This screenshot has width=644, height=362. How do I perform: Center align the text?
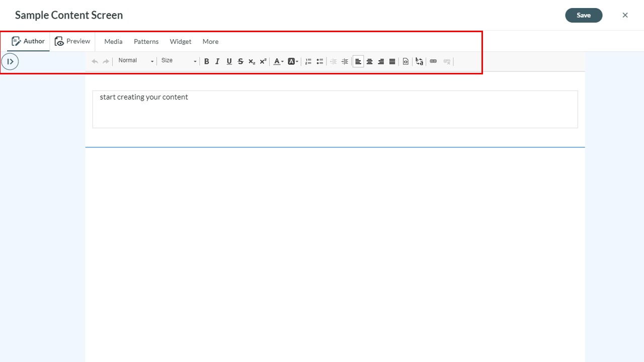369,61
